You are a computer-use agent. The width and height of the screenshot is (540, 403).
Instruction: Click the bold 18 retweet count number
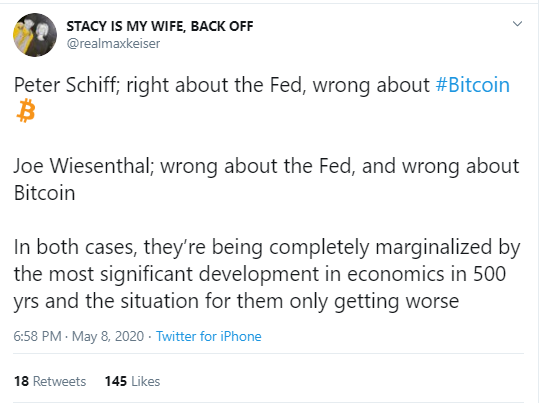pos(21,381)
